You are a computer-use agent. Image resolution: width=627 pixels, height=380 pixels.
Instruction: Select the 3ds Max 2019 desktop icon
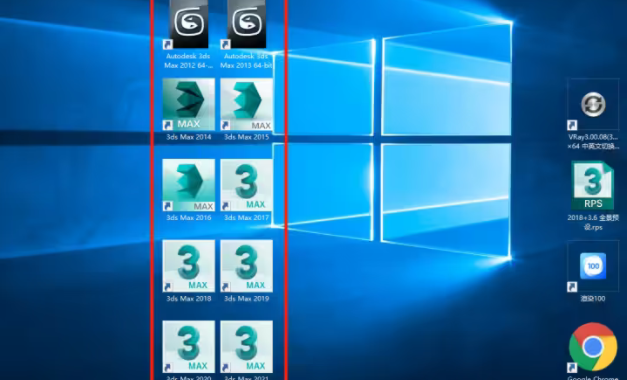(246, 266)
